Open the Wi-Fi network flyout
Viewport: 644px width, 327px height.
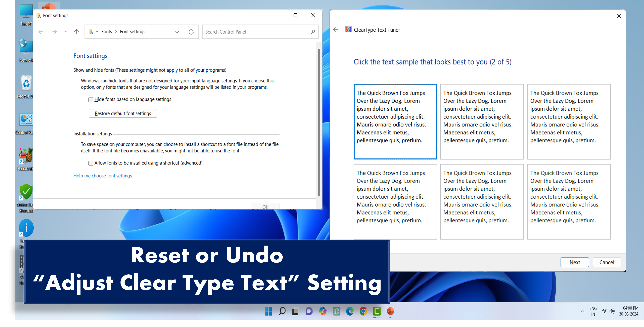(604, 311)
